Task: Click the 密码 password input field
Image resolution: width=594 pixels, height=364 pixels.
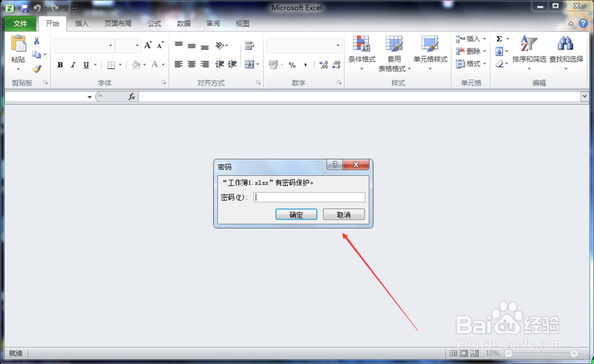Action: pos(309,197)
